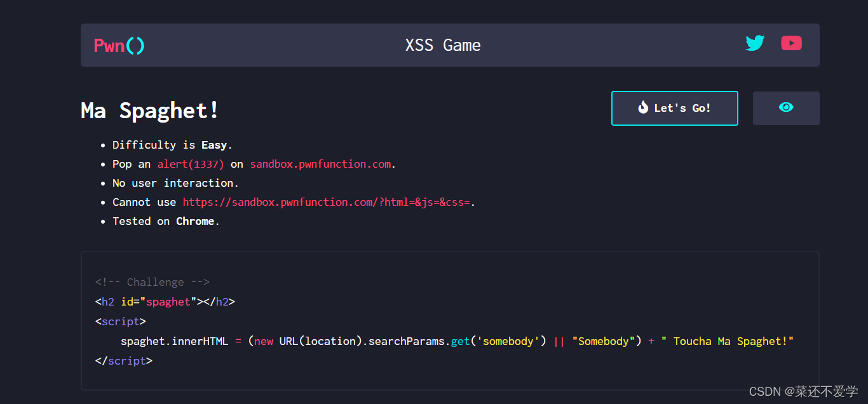868x404 pixels.
Task: Click the " Toucha Ma Spaghet!" string
Action: pos(728,341)
